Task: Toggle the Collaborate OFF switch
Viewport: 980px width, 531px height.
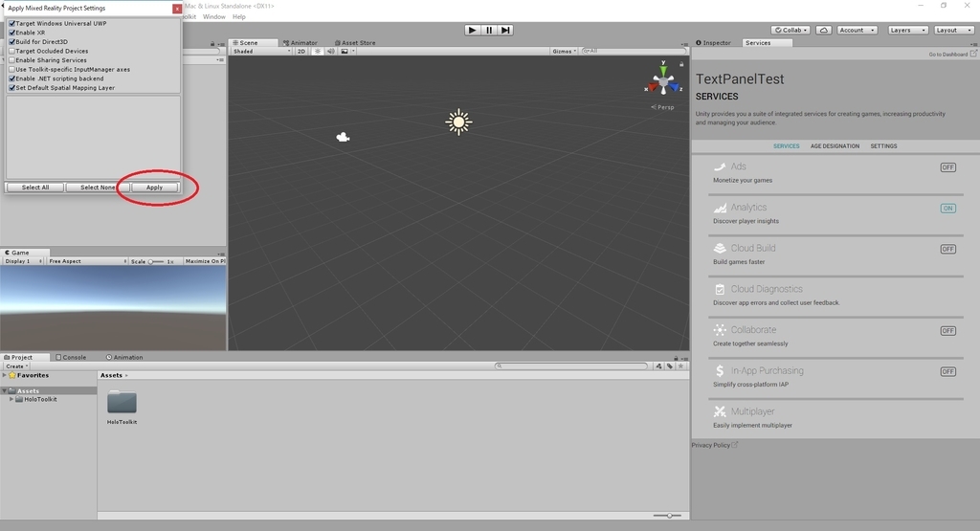Action: click(948, 330)
